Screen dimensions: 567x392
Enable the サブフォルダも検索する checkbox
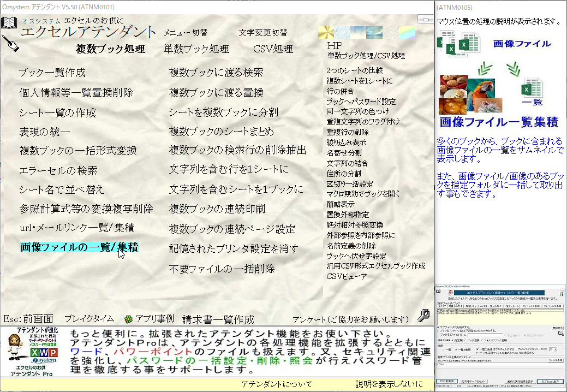[439, 327]
